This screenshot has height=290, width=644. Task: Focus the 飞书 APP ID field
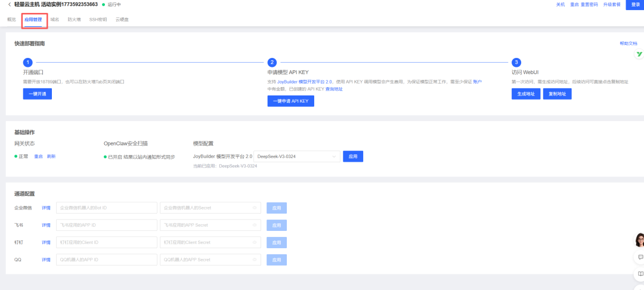point(107,225)
